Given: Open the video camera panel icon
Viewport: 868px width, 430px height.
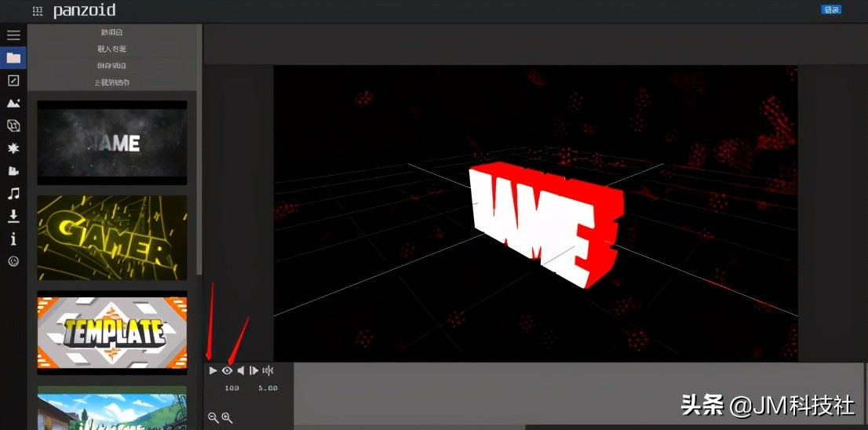Looking at the screenshot, I should click(x=13, y=171).
